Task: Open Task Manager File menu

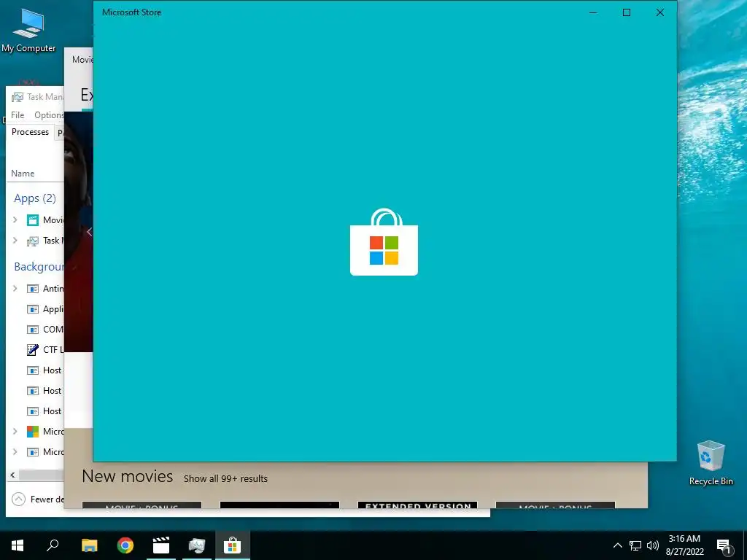Action: click(18, 115)
